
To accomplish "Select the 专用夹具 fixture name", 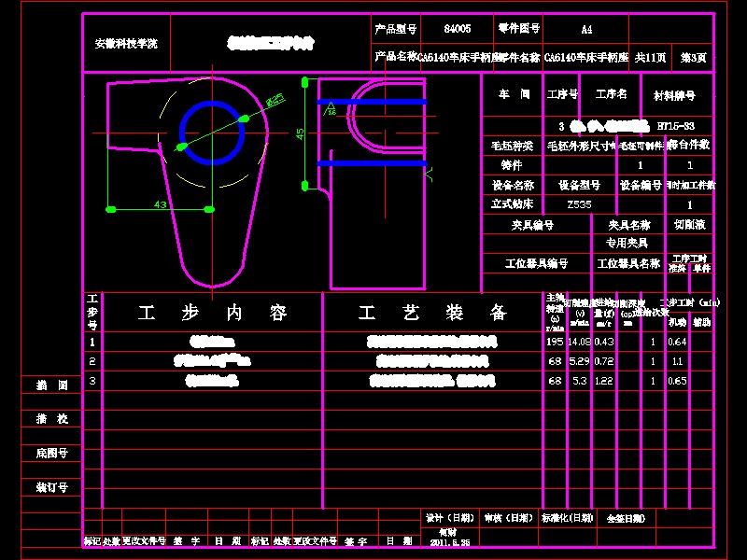I will pyautogui.click(x=627, y=244).
